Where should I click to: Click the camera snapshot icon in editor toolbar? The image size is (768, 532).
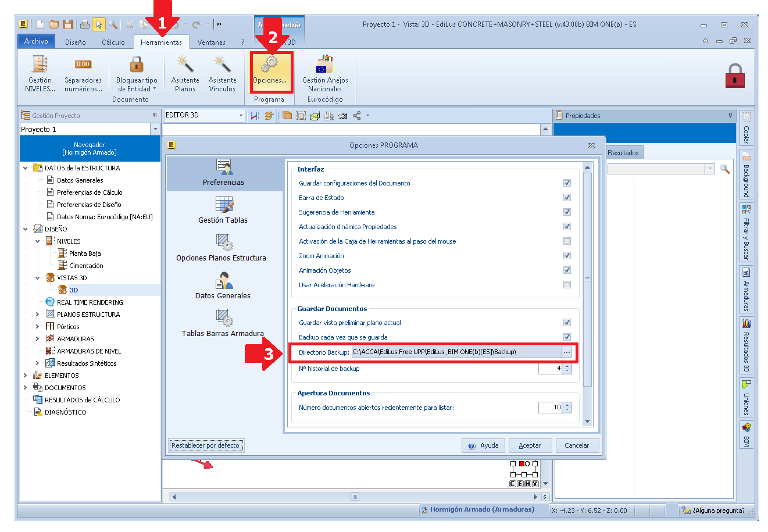tap(343, 116)
